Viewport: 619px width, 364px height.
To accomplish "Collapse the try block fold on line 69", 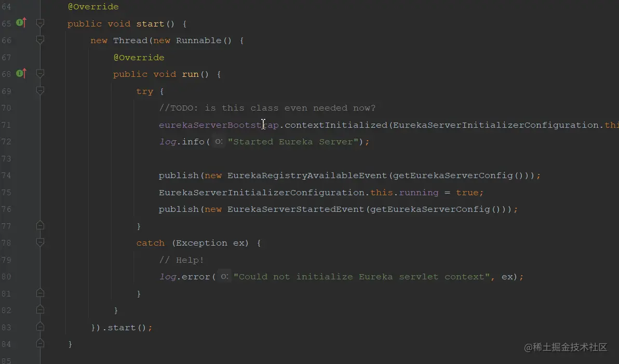I will (40, 91).
